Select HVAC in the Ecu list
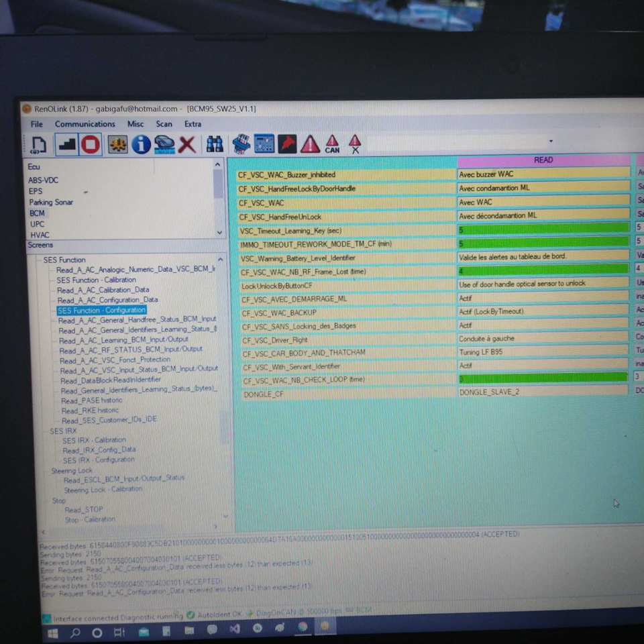The width and height of the screenshot is (644, 644). pos(40,235)
